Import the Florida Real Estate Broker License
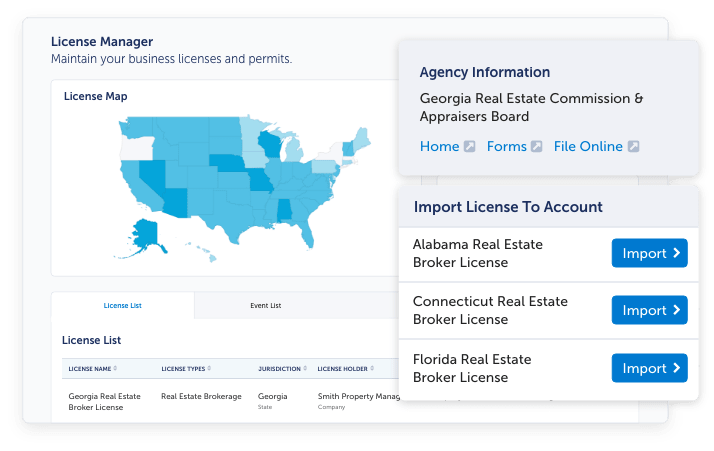Screen dimensions: 714x451 coord(649,368)
